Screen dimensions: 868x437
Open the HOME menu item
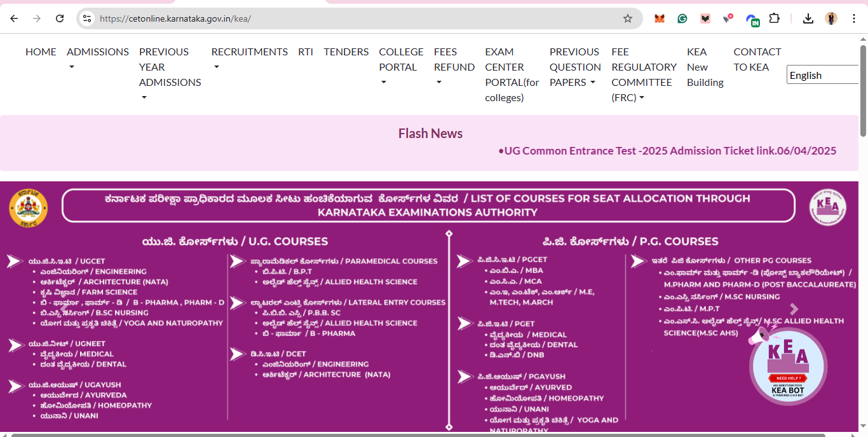[x=41, y=52]
